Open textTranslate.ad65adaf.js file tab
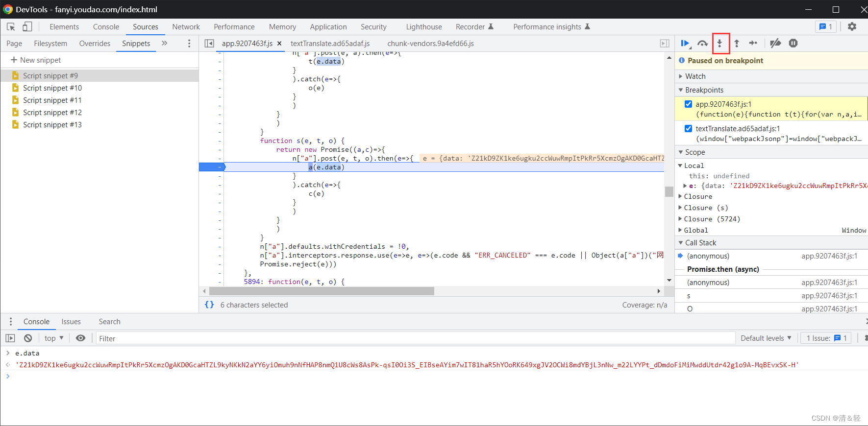Viewport: 868px width, 426px height. click(x=330, y=44)
